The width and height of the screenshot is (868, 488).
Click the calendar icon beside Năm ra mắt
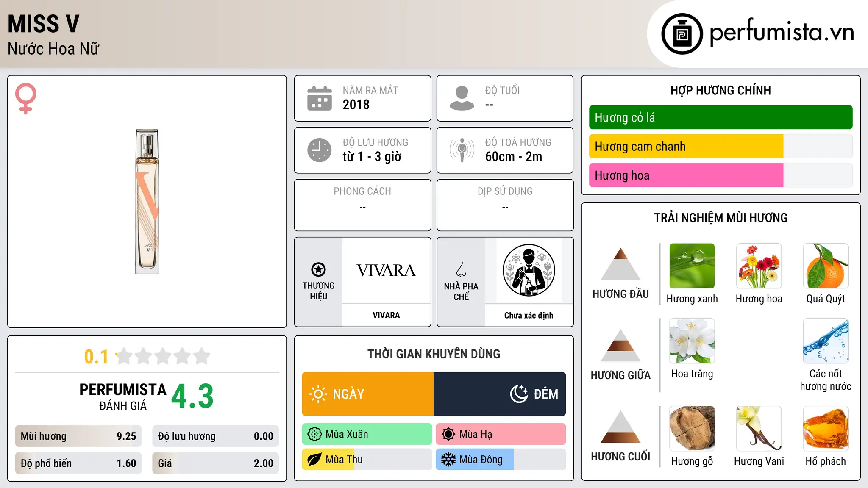coord(320,98)
